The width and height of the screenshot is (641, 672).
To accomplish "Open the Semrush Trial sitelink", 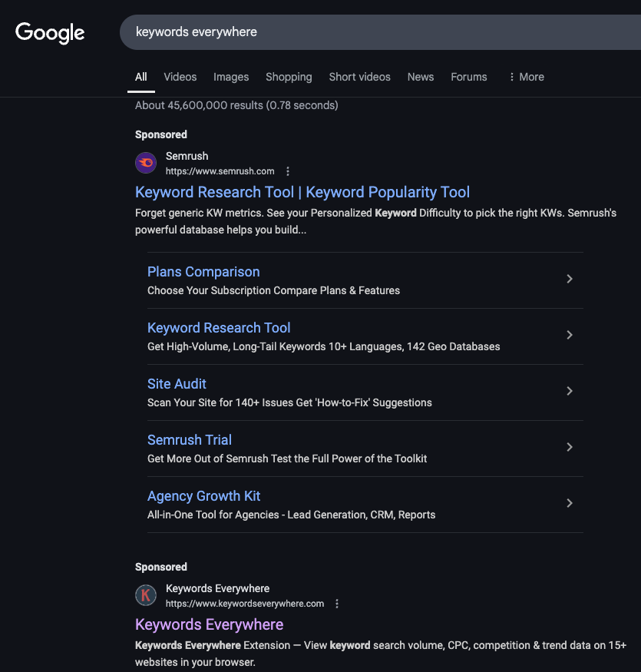I will tap(190, 440).
